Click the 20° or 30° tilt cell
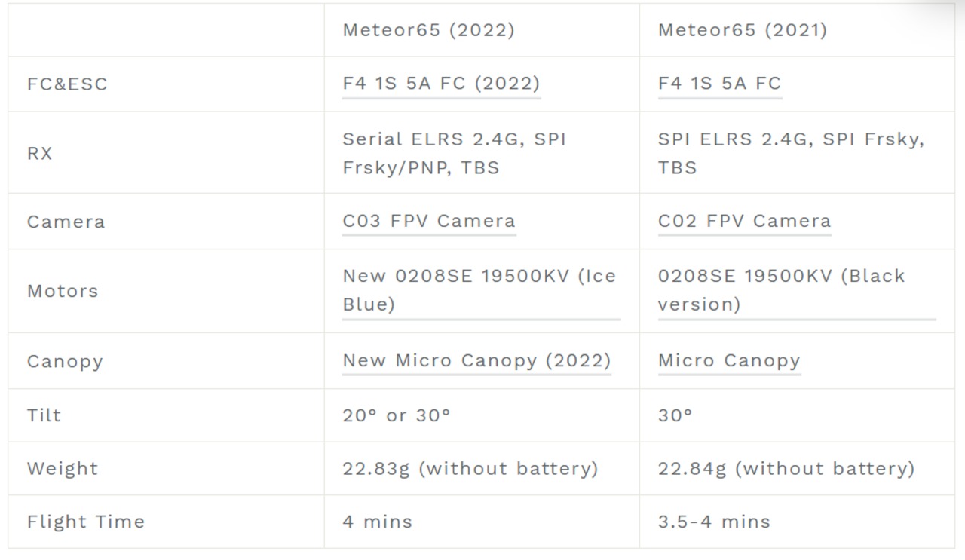This screenshot has width=965, height=560. (x=397, y=415)
